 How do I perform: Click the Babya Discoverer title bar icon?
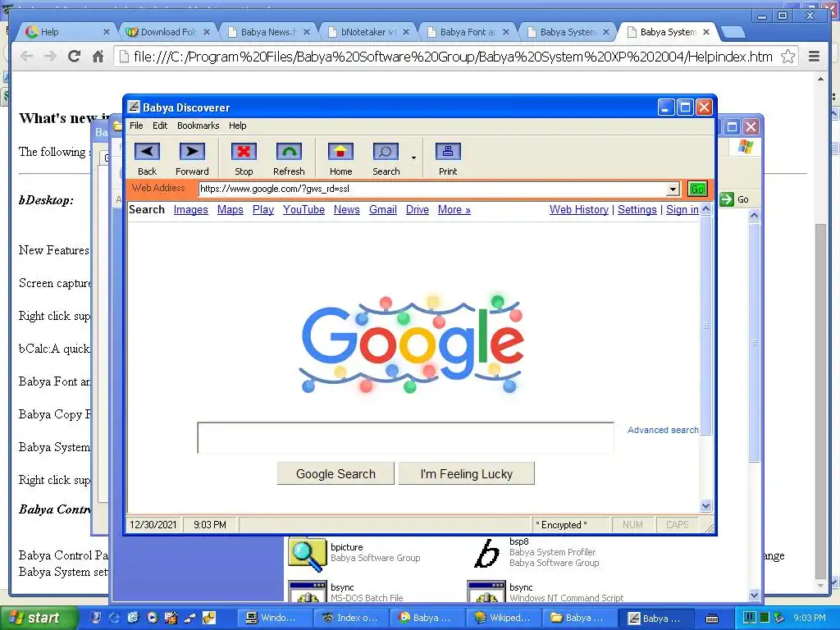[x=134, y=107]
